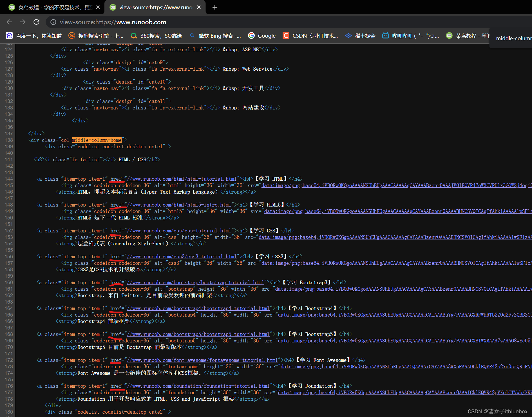Click line number 138
This screenshot has width=532, height=417.
(9, 140)
